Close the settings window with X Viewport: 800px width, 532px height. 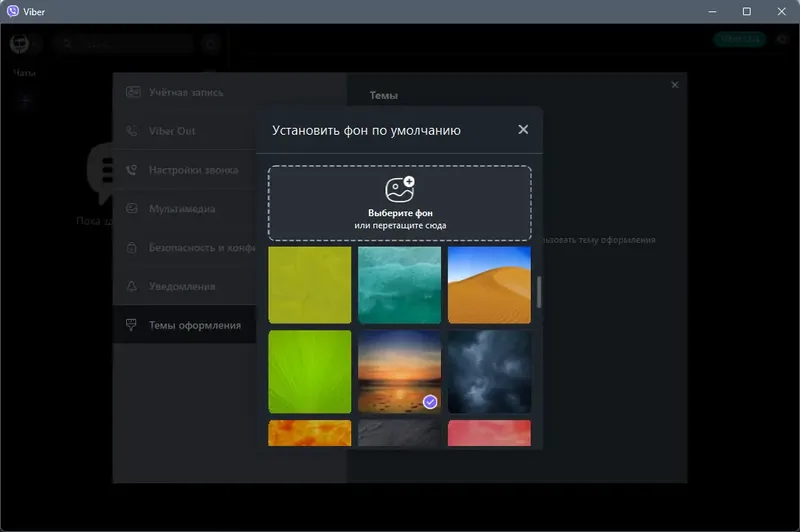click(674, 85)
